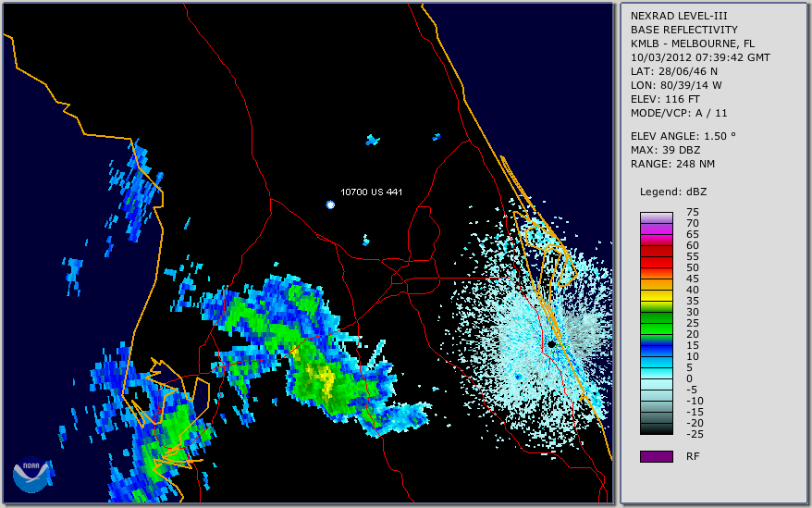Click the 'Legend: dBZ' heading
Image resolution: width=812 pixels, height=508 pixels.
click(673, 192)
